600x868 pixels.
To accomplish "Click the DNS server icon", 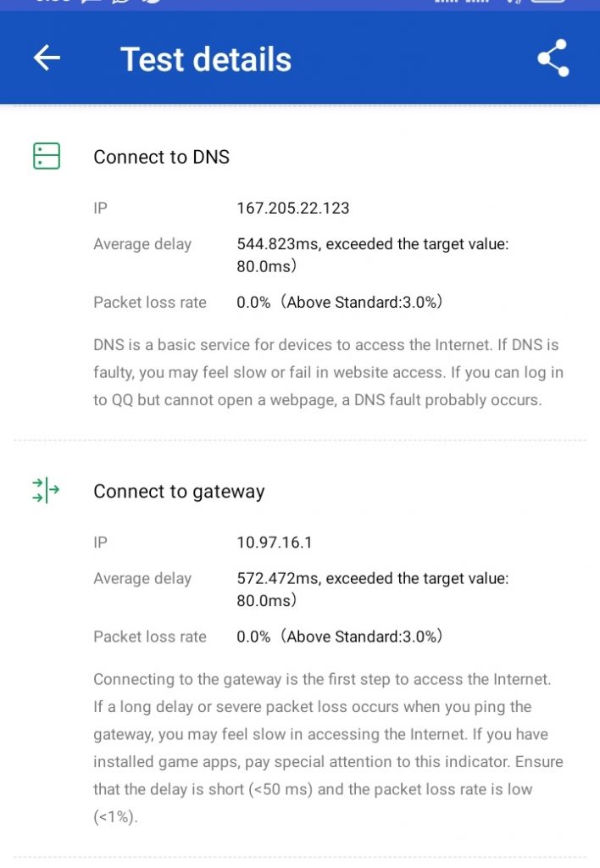I will 47,156.
